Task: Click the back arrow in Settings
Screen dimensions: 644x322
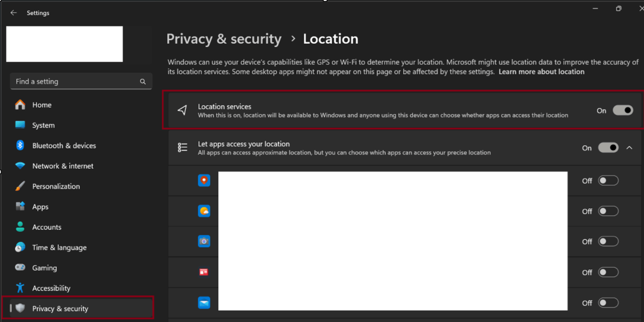Action: coord(13,13)
